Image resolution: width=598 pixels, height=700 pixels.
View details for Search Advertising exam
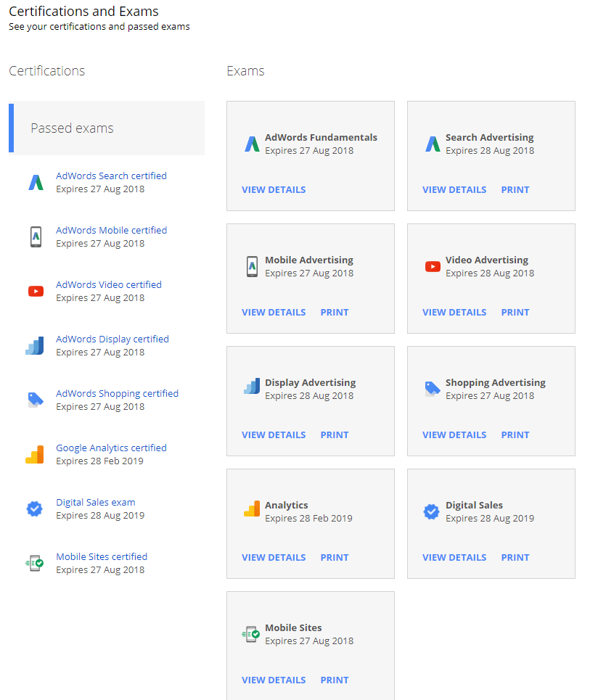tap(454, 190)
